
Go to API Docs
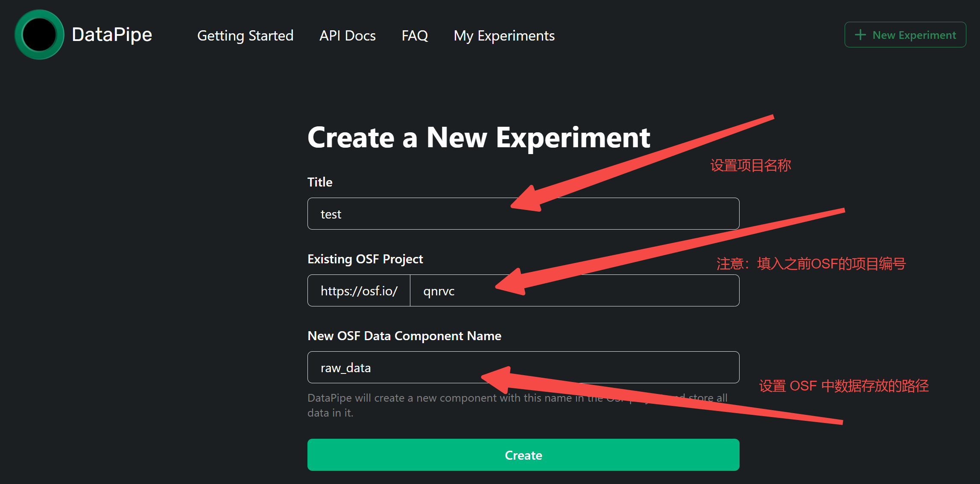[x=347, y=35]
